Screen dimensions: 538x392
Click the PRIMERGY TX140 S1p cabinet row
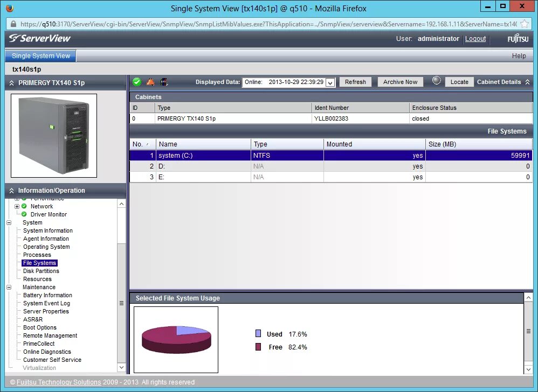(331, 118)
